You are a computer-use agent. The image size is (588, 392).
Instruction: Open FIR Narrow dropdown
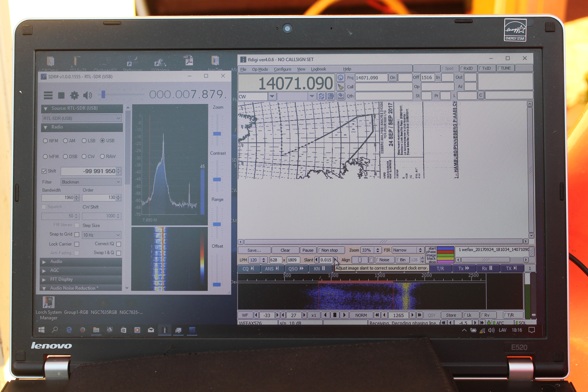[407, 250]
